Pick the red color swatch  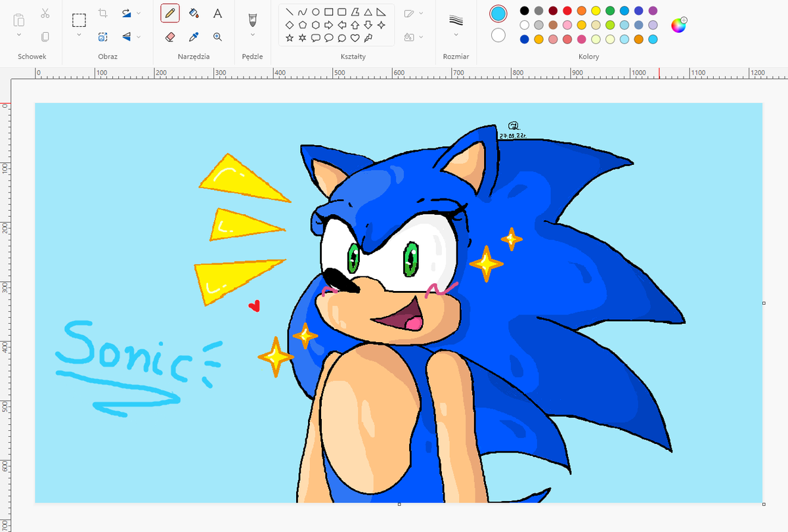pos(567,11)
